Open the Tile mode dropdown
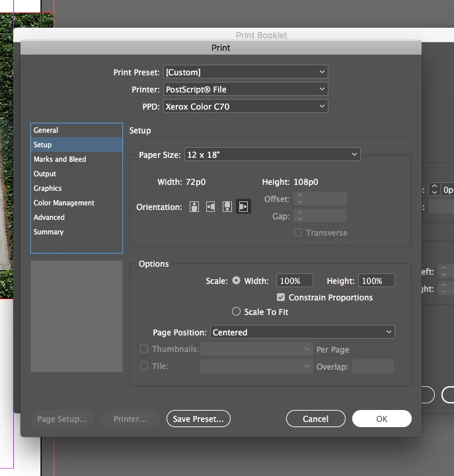 256,366
